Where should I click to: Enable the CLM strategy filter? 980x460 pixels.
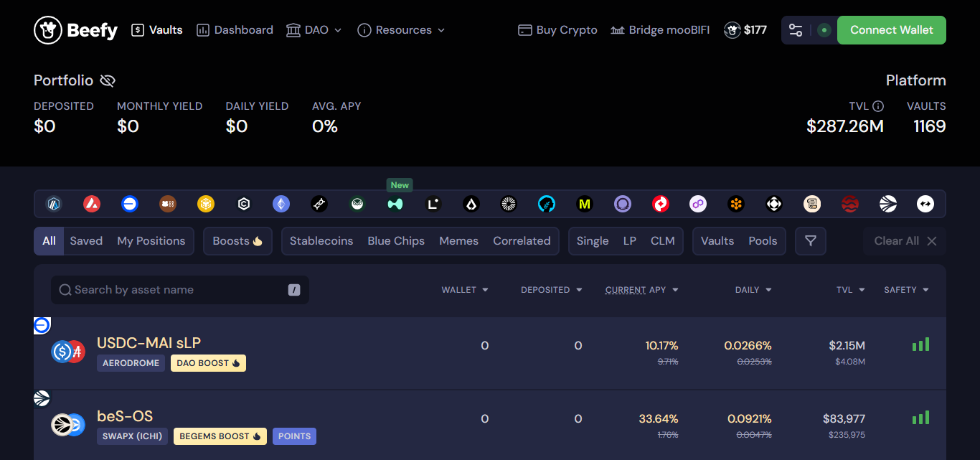[x=663, y=241]
